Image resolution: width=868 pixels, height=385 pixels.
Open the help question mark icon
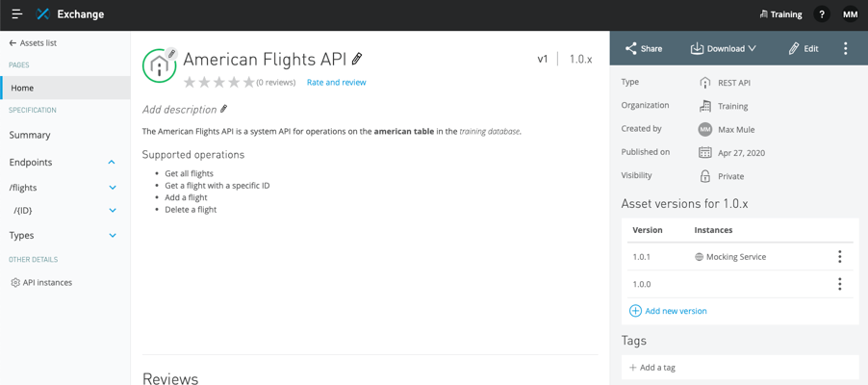point(822,15)
